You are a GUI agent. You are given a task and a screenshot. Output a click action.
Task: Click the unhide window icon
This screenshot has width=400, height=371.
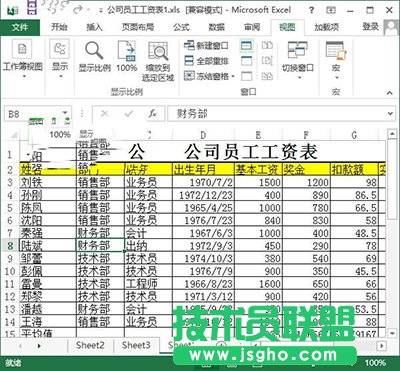(246, 76)
